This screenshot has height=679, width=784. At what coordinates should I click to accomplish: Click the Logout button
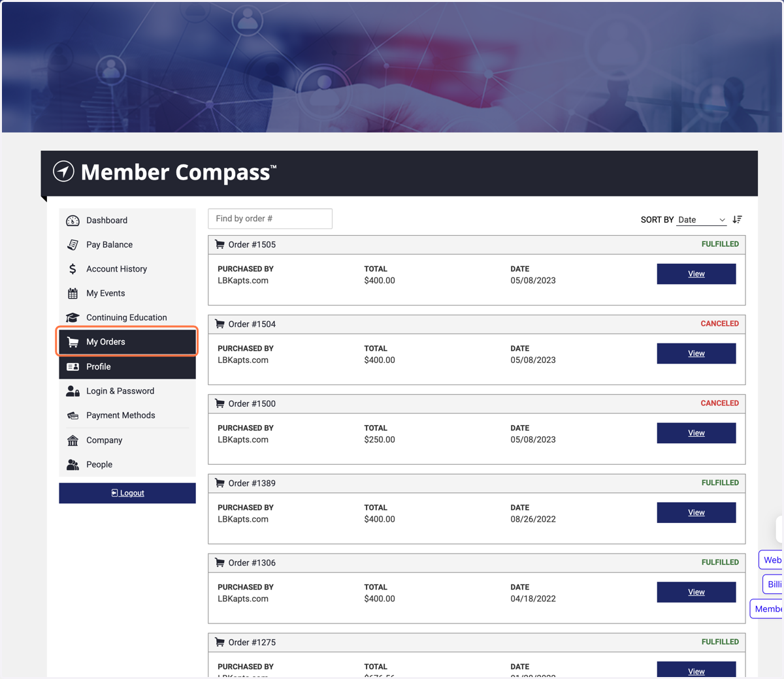coord(127,493)
